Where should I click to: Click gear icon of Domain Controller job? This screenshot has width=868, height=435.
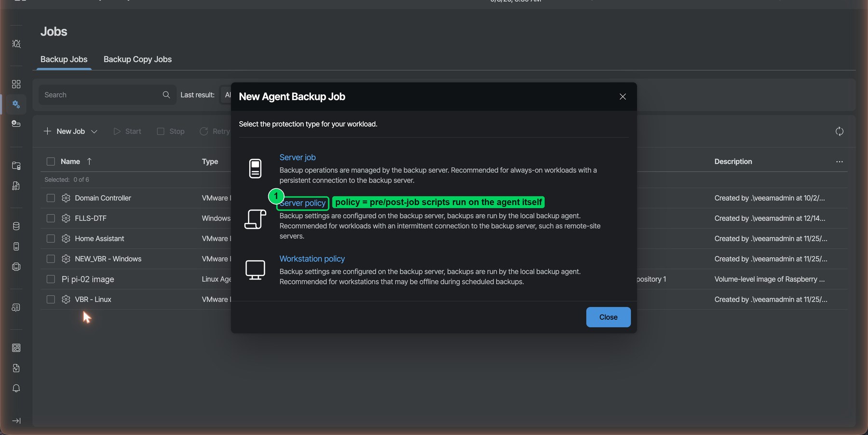pyautogui.click(x=66, y=198)
